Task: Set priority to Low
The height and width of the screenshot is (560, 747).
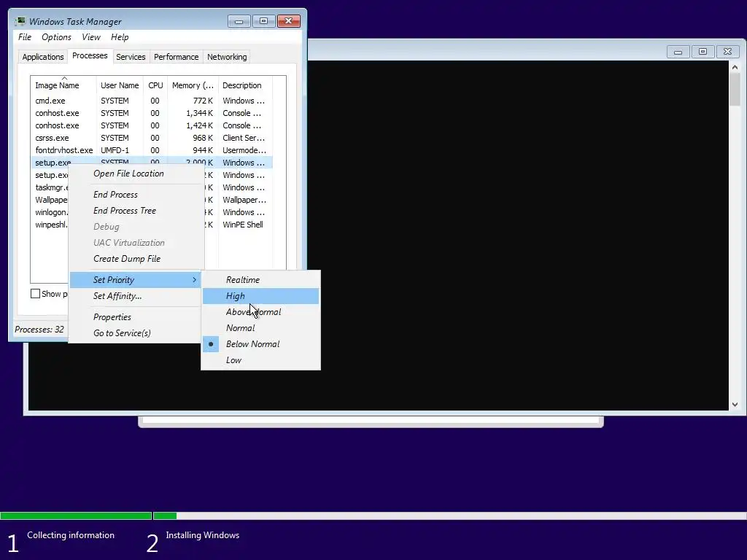Action: (x=260, y=360)
